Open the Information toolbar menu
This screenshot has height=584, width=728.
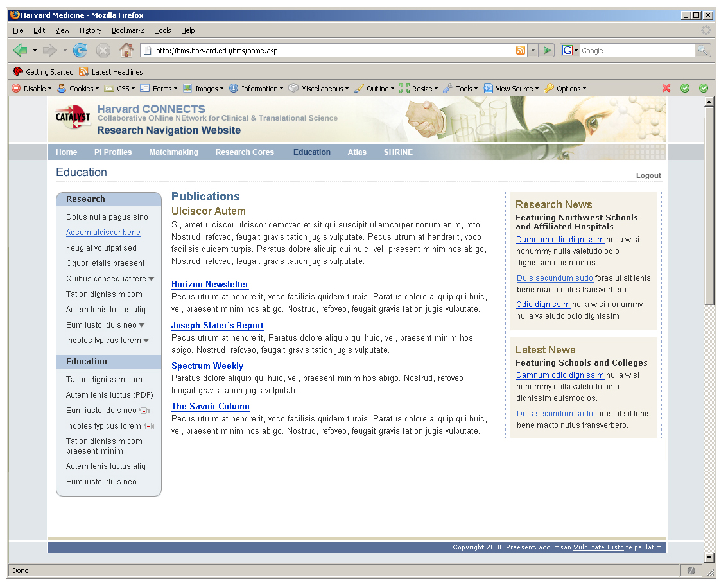(256, 88)
